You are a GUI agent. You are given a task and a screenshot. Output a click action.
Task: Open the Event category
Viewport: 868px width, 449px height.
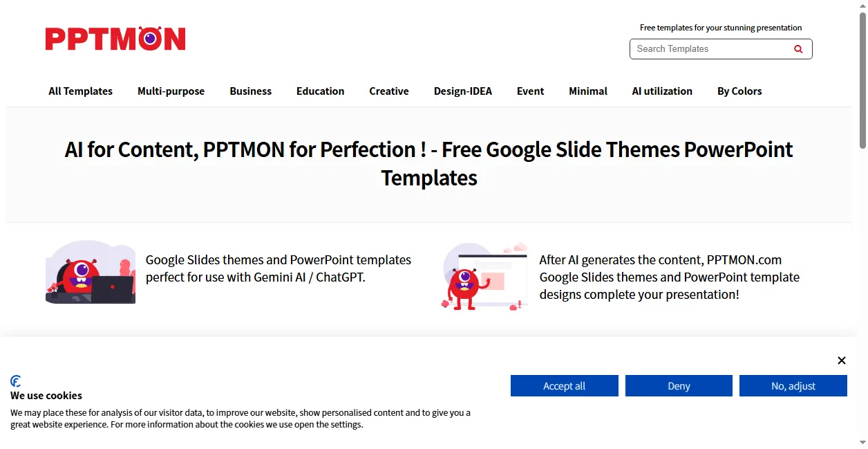point(530,91)
